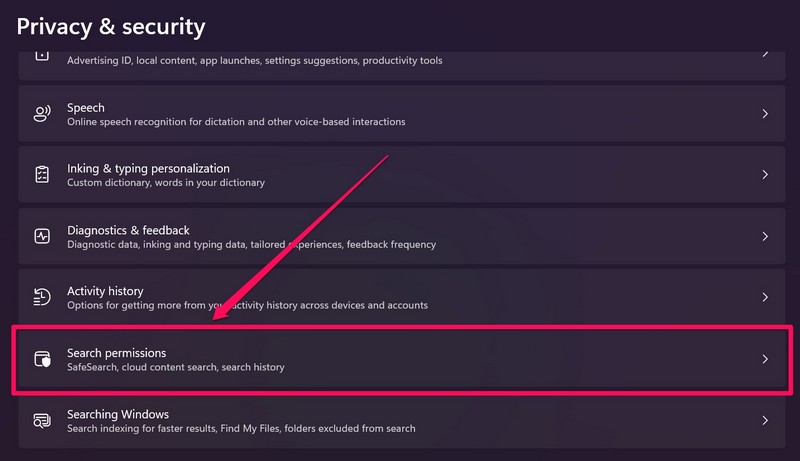The height and width of the screenshot is (461, 800).
Task: Click the Diagnostics & feedback pulse icon
Action: pos(42,237)
